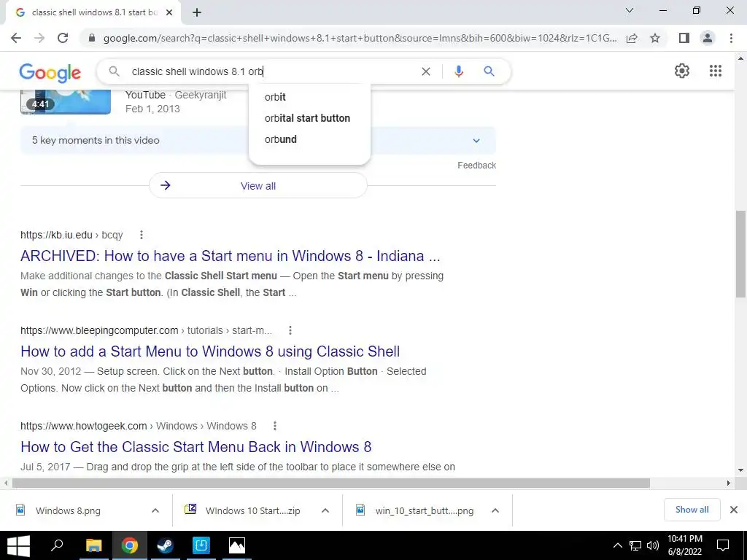
Task: Click the vertical page scrollbar thumb
Action: (x=740, y=254)
